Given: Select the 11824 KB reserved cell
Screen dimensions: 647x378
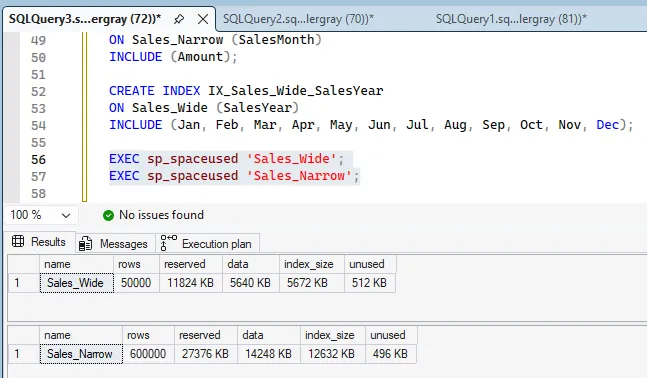Looking at the screenshot, I should (191, 283).
